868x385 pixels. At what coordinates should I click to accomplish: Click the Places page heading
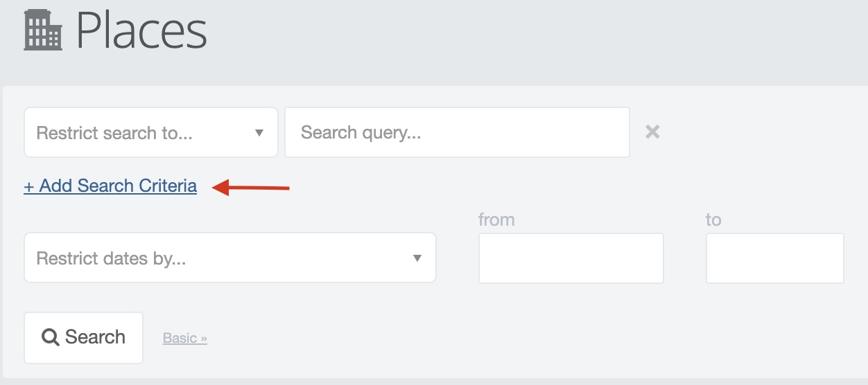tap(141, 30)
